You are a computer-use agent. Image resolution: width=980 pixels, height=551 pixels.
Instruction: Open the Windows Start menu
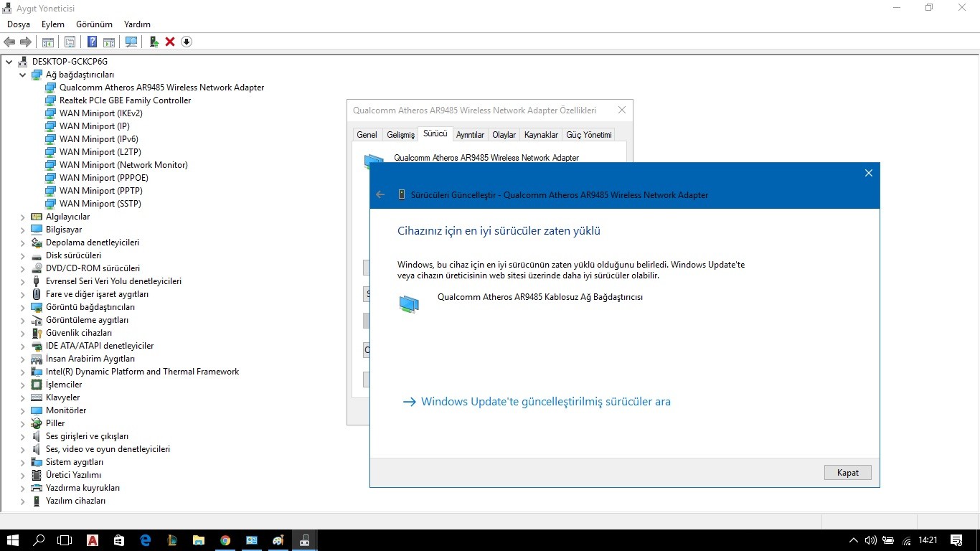click(13, 540)
